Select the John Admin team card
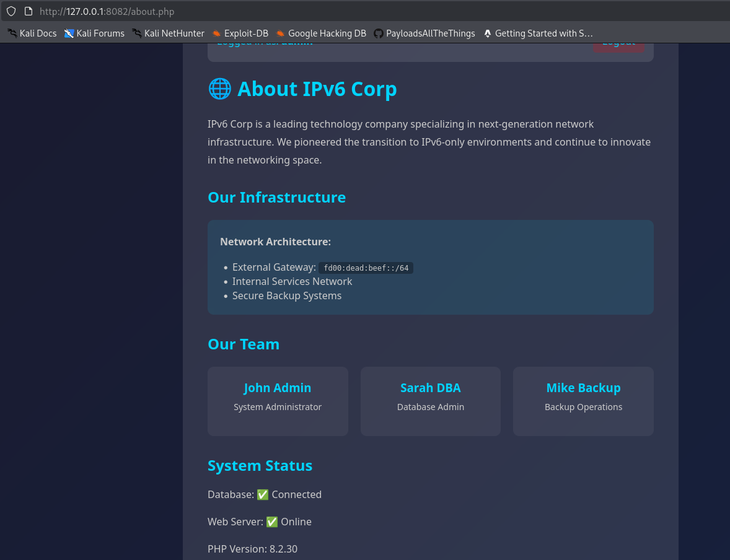 (x=278, y=401)
